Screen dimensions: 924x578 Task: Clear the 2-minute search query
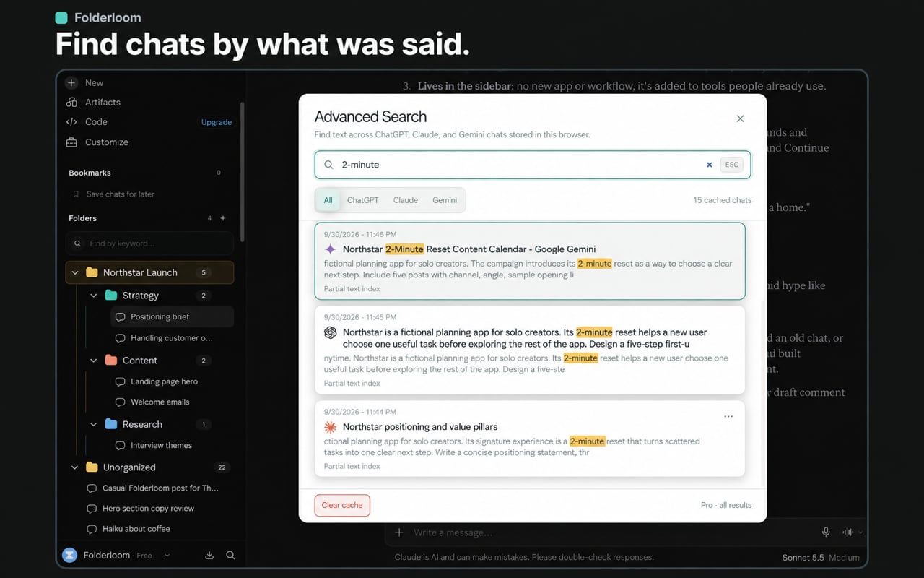click(710, 165)
